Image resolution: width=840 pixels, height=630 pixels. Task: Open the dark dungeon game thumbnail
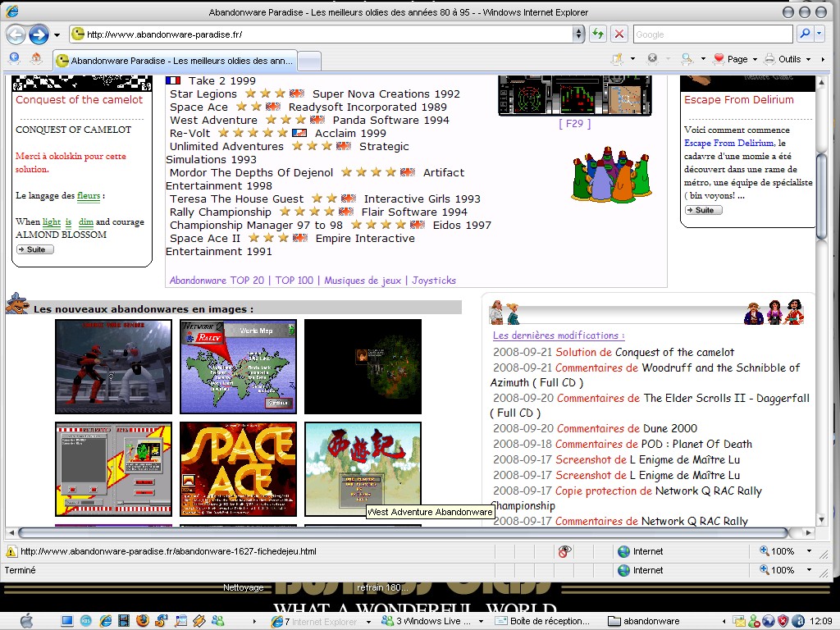click(x=363, y=367)
